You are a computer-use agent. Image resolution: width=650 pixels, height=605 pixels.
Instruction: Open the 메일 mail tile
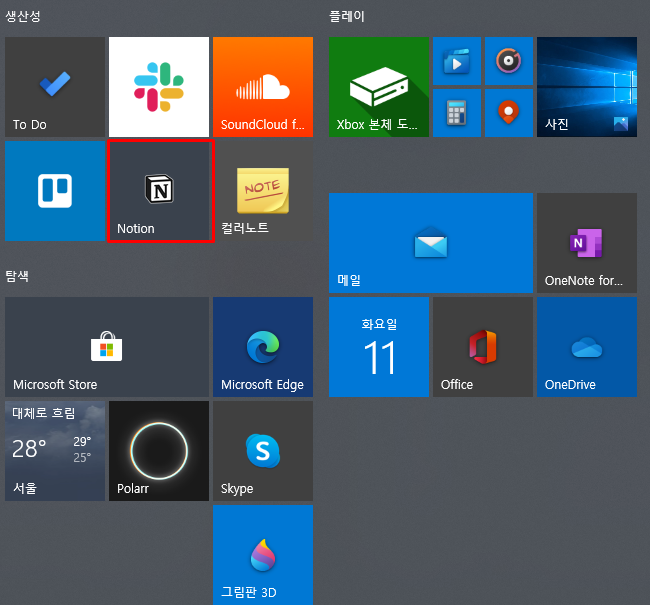[x=431, y=243]
